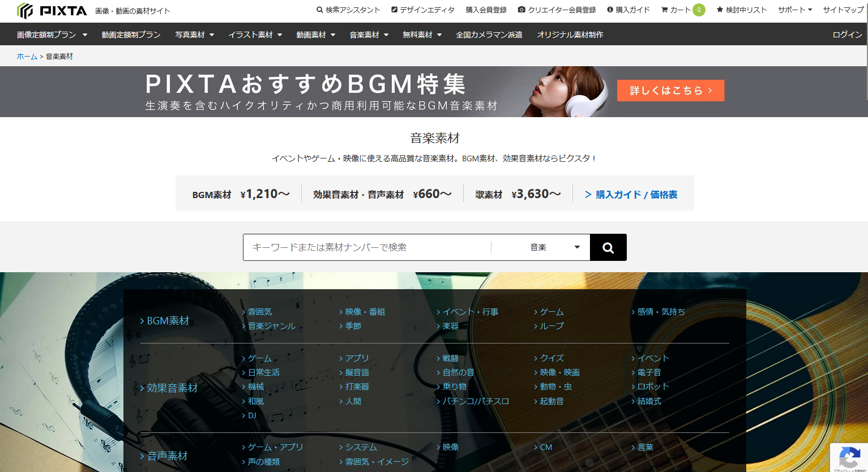Viewport: 868px width, 472px height.
Task: Click the search magnifying glass button
Action: click(x=608, y=247)
